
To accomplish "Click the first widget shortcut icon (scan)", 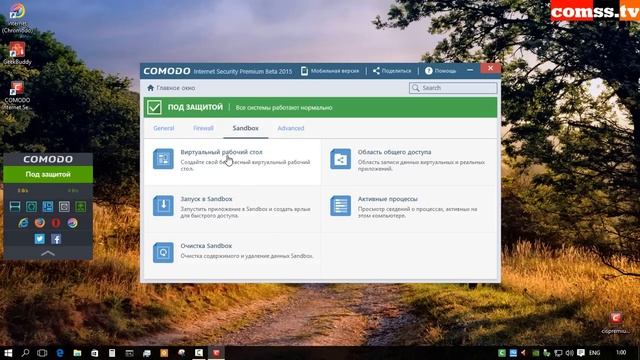I will [15, 207].
